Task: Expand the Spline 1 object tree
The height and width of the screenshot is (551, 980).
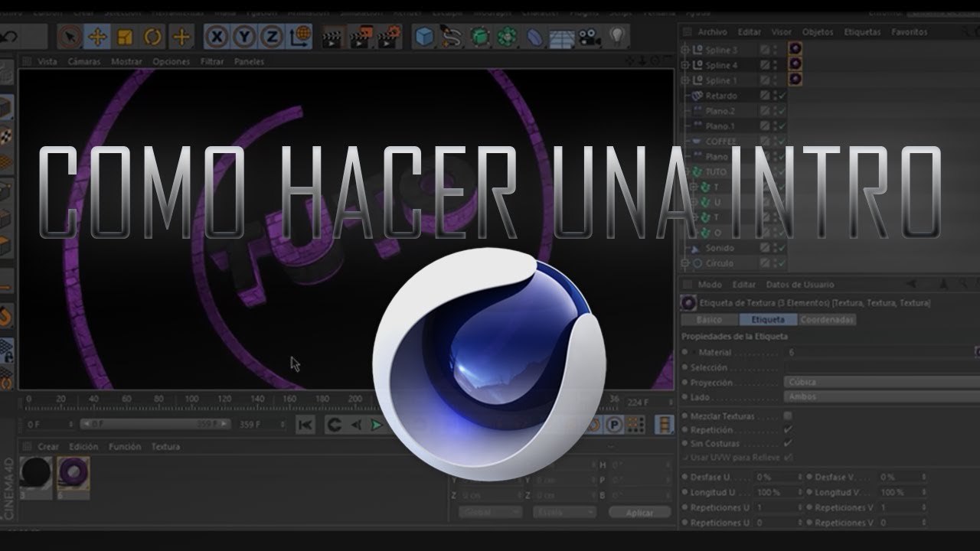Action: (x=685, y=80)
